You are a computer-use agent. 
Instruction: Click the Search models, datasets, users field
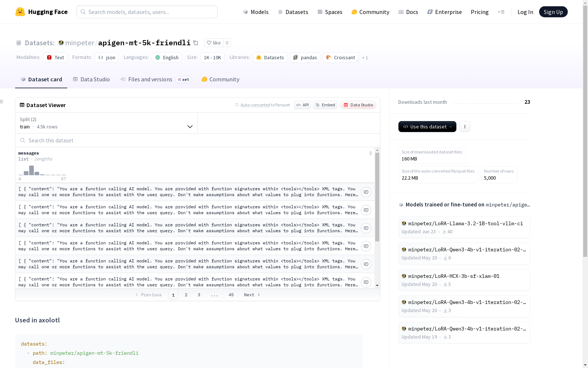147,12
